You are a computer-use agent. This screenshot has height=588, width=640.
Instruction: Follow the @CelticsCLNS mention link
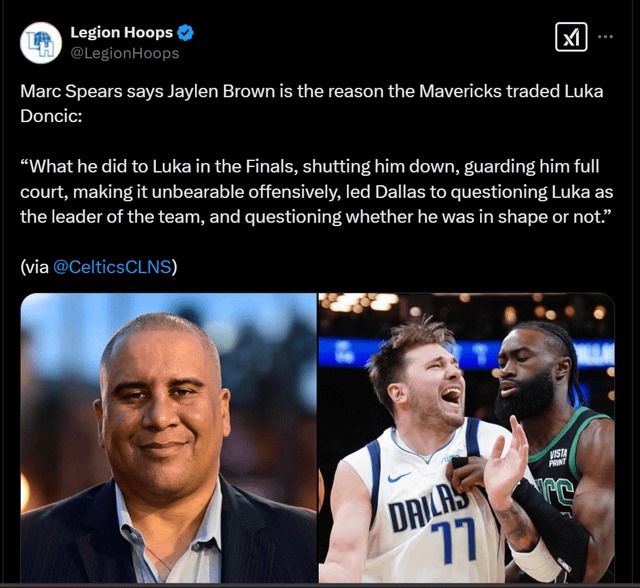tap(112, 267)
